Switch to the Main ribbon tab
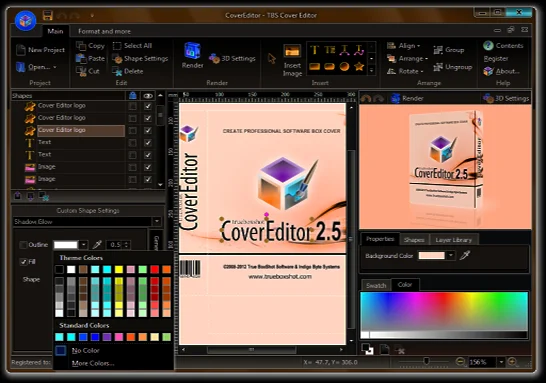Viewport: 546px width, 383px height. 55,31
